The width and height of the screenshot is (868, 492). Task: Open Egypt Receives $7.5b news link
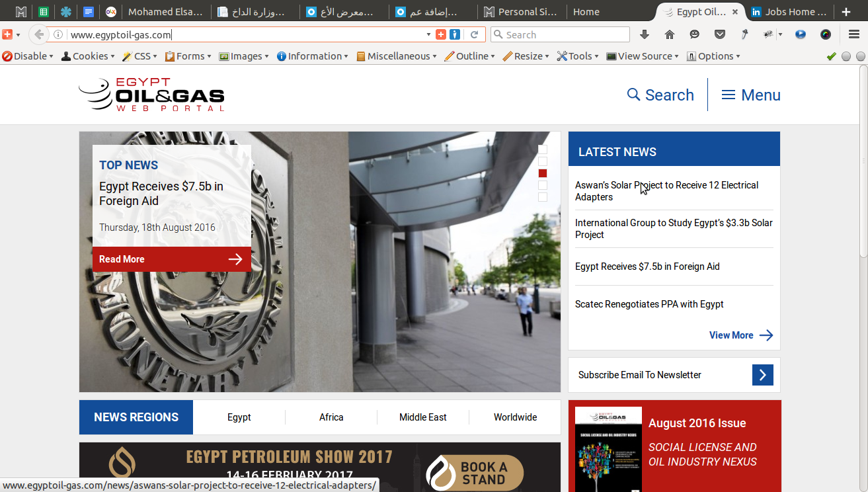tap(647, 266)
